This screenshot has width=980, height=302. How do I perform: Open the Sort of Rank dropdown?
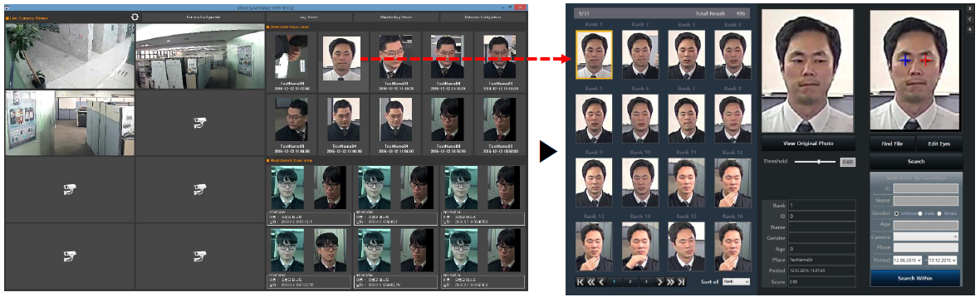(x=736, y=282)
